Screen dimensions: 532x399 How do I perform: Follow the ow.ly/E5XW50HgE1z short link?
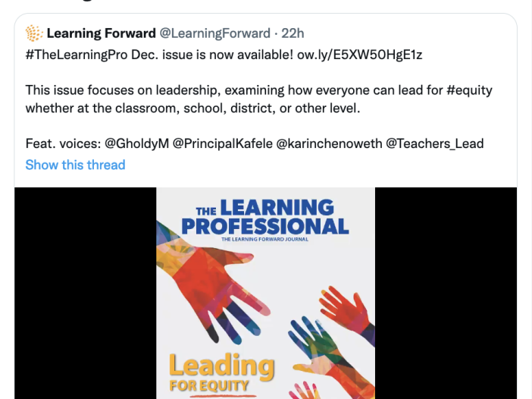[x=359, y=55]
